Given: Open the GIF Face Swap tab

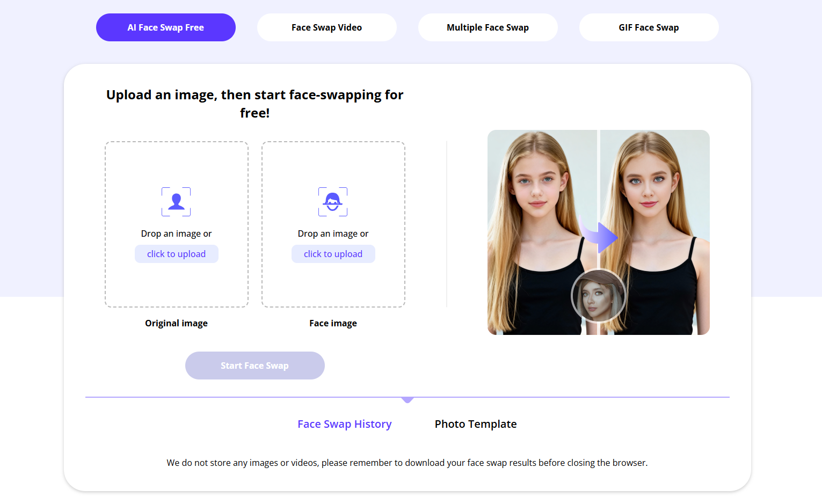Looking at the screenshot, I should tap(649, 27).
